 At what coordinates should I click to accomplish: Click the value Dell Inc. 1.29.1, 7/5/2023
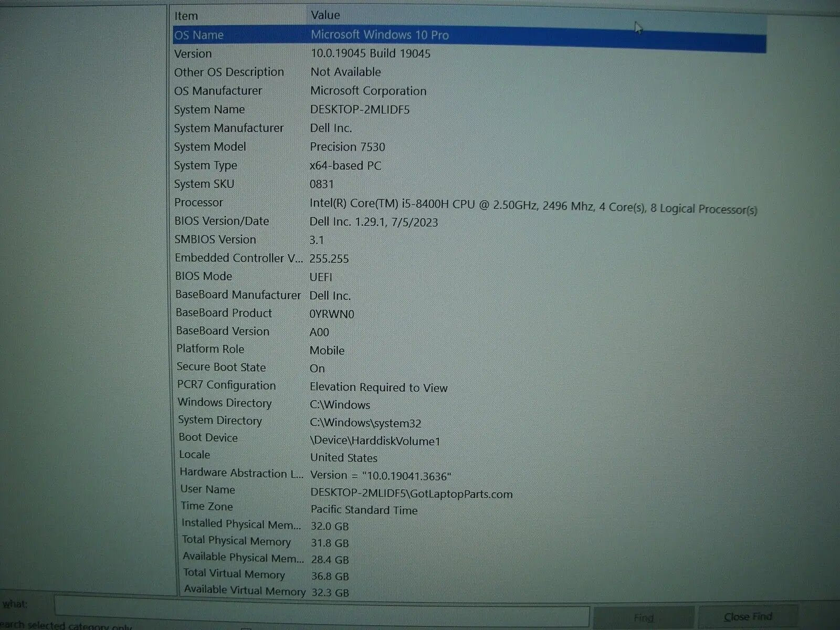pyautogui.click(x=373, y=222)
